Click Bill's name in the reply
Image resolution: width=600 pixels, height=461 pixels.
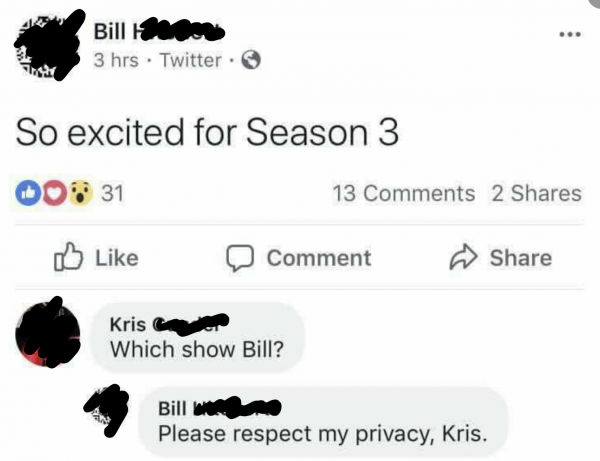[220, 408]
